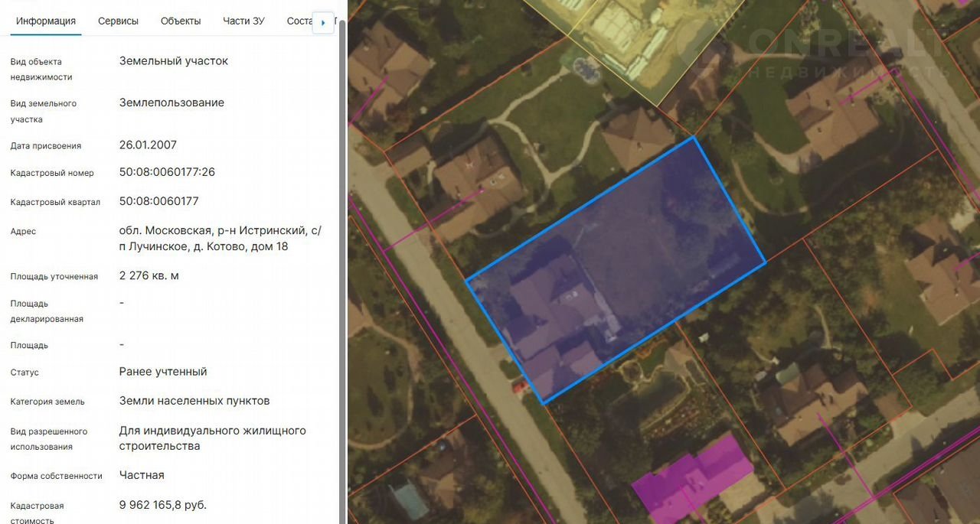
Task: Click the yellow shaded parcel on map
Action: (635, 46)
